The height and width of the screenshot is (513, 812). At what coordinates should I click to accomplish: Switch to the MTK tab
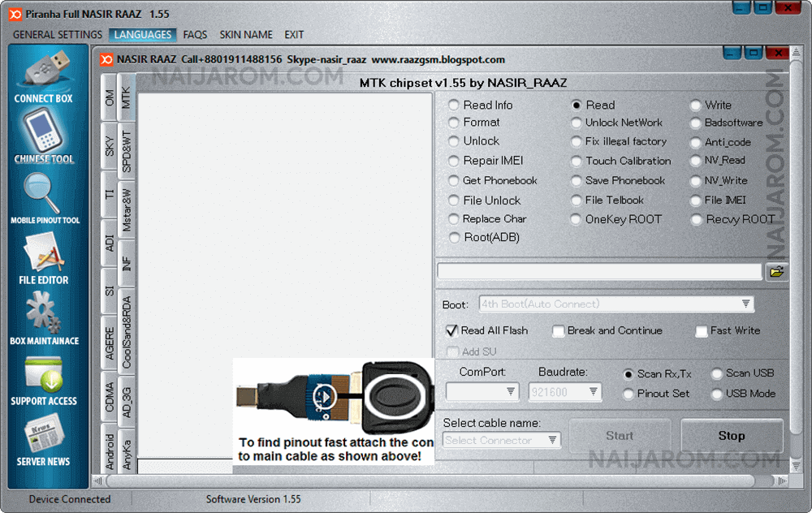(126, 97)
